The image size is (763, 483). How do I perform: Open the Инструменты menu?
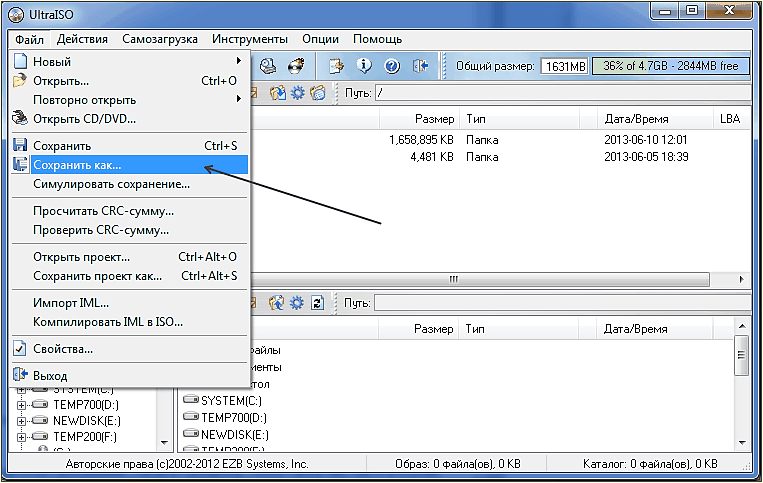(x=250, y=39)
